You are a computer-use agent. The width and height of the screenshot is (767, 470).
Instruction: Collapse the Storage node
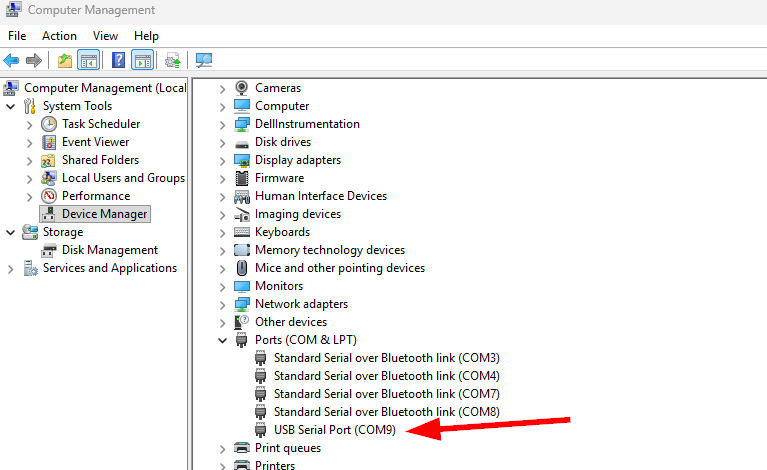coord(10,232)
